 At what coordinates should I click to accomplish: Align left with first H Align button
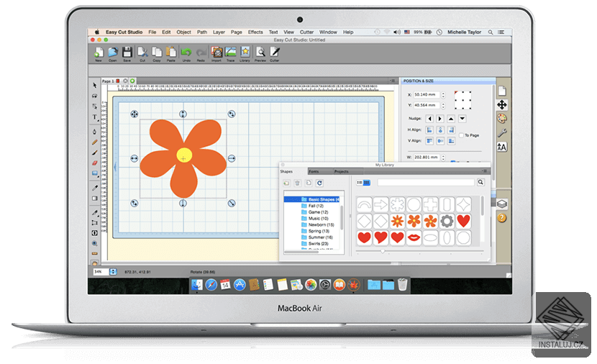[x=429, y=130]
